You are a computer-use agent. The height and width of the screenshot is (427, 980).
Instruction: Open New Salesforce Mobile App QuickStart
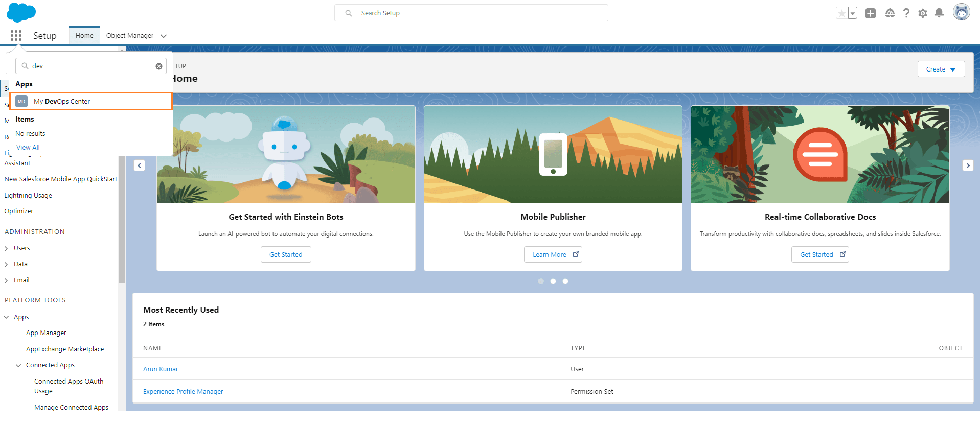pos(61,179)
